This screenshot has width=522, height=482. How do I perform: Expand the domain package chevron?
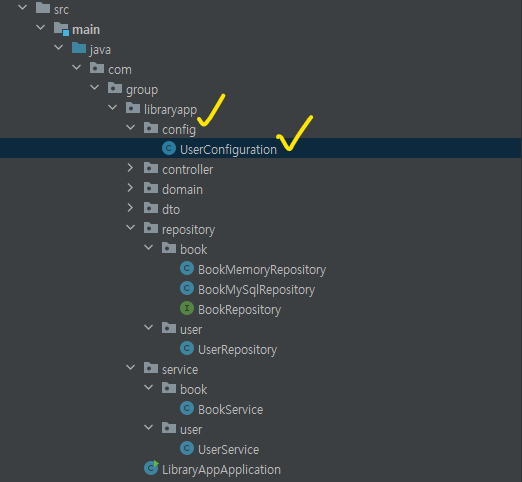(130, 188)
